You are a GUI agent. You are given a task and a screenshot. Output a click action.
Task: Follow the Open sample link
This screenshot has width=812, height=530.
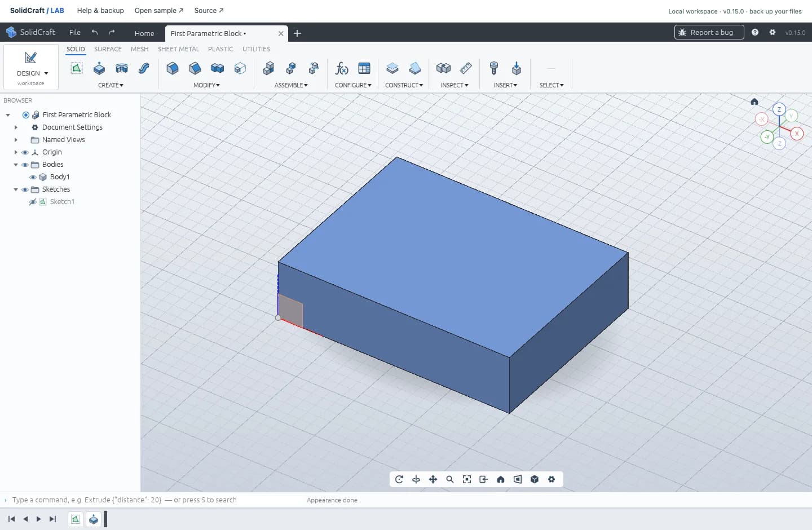click(159, 11)
